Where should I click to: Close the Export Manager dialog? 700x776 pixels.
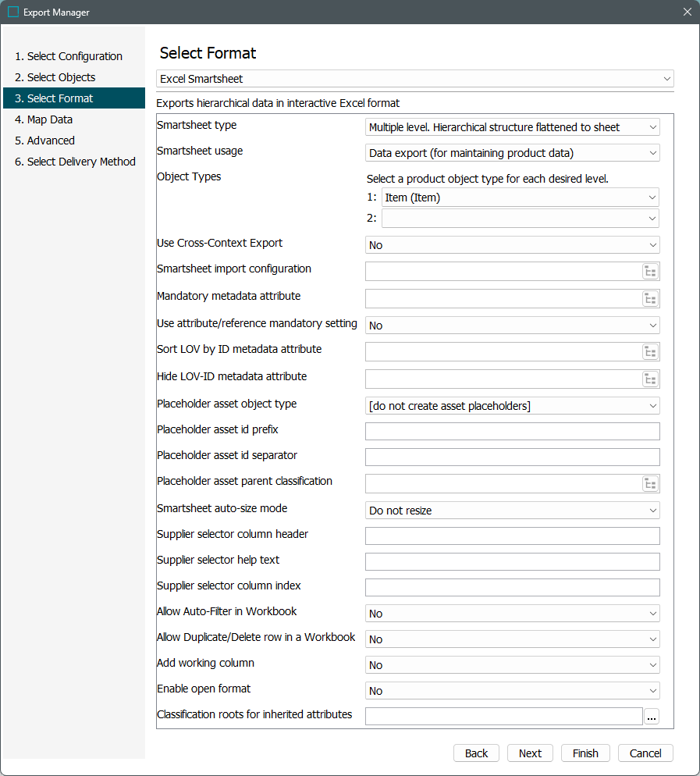coord(687,12)
